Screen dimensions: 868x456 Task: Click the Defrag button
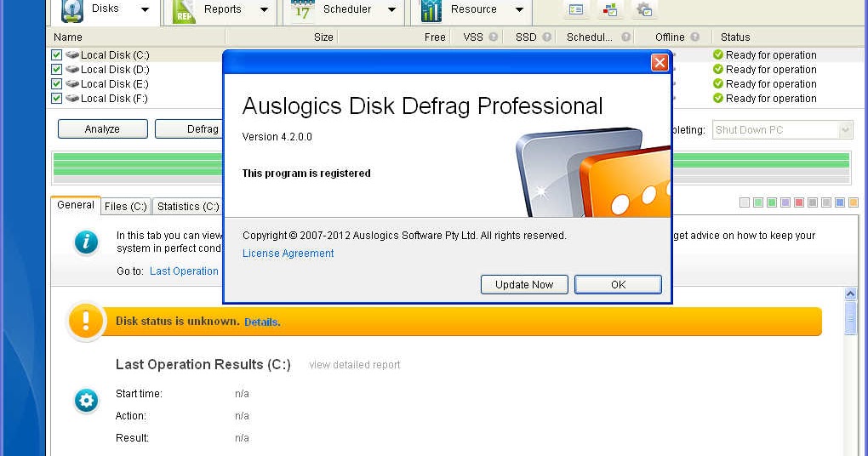(x=189, y=129)
